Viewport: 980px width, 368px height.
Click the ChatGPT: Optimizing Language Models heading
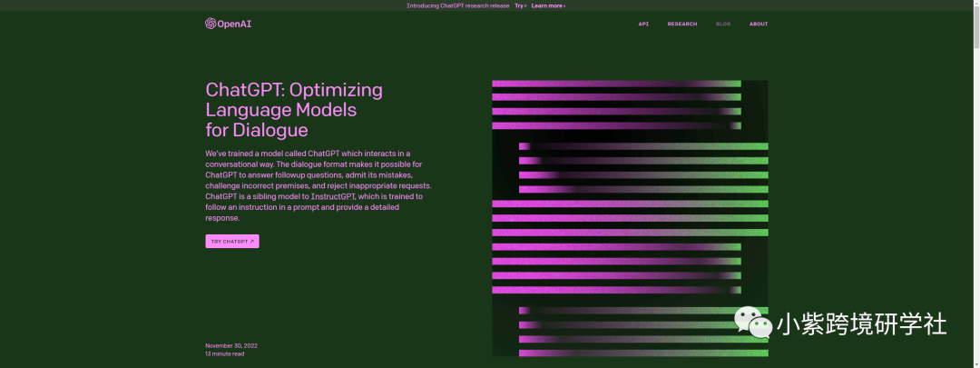(x=294, y=110)
